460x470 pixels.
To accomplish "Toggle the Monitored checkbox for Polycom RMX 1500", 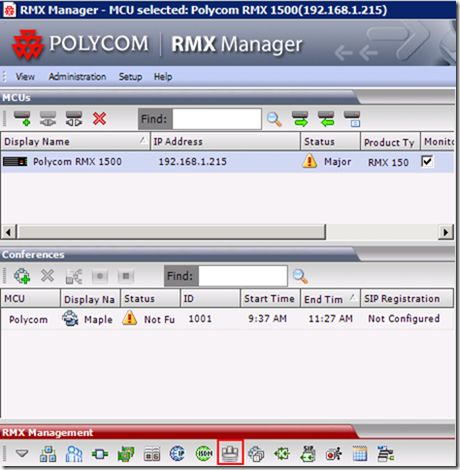I will pos(427,162).
